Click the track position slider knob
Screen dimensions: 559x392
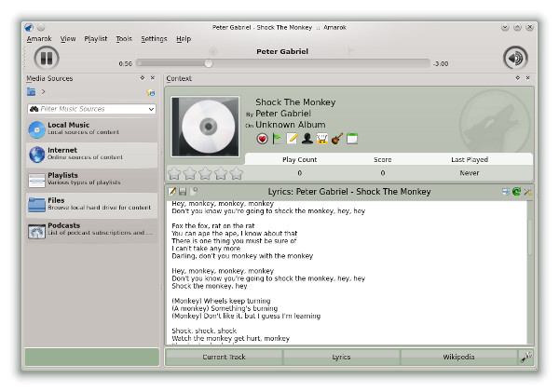[x=209, y=63]
